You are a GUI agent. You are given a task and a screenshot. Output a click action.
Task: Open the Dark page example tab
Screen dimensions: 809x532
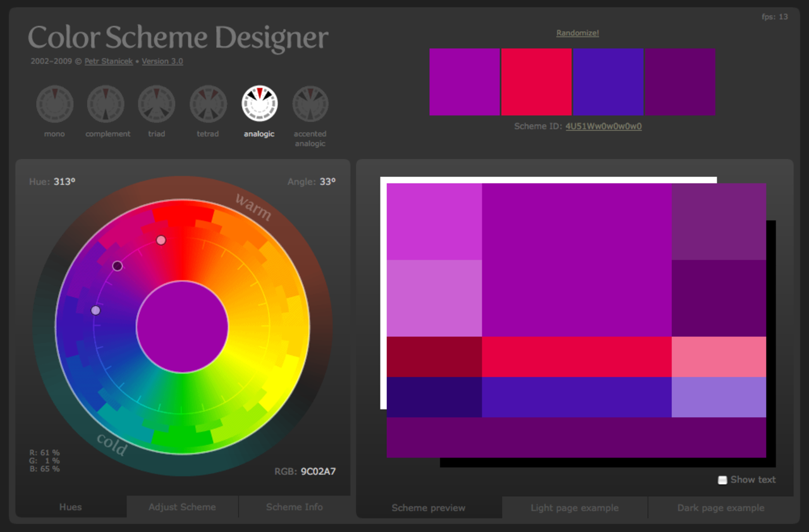721,507
